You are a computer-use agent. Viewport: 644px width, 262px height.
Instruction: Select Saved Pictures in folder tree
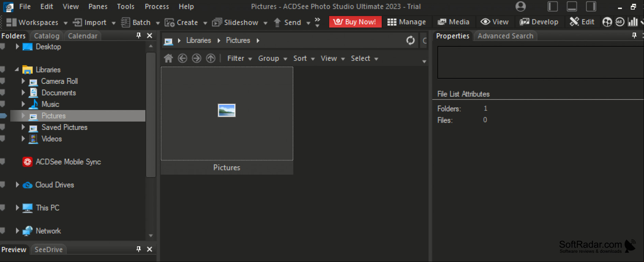point(64,127)
